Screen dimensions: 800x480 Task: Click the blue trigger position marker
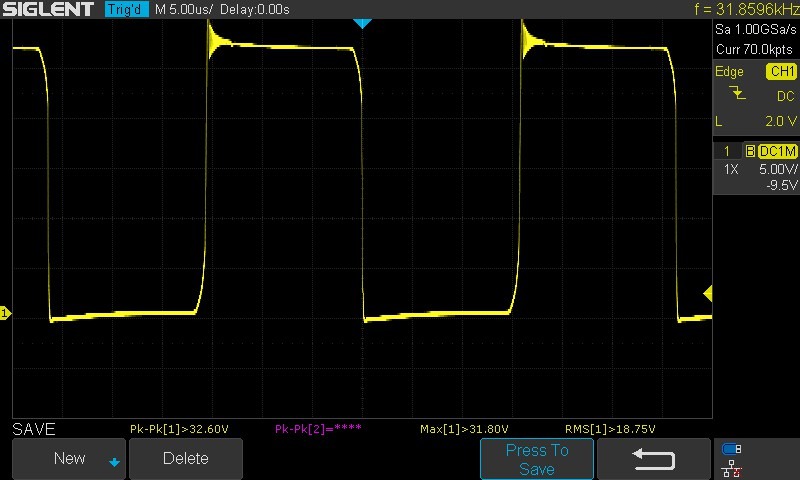pos(362,23)
